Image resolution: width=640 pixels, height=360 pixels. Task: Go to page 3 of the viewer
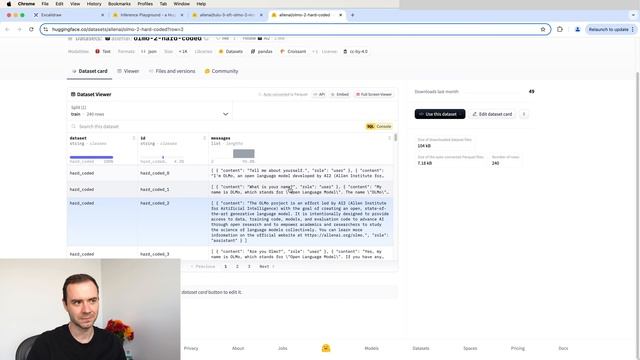(249, 266)
